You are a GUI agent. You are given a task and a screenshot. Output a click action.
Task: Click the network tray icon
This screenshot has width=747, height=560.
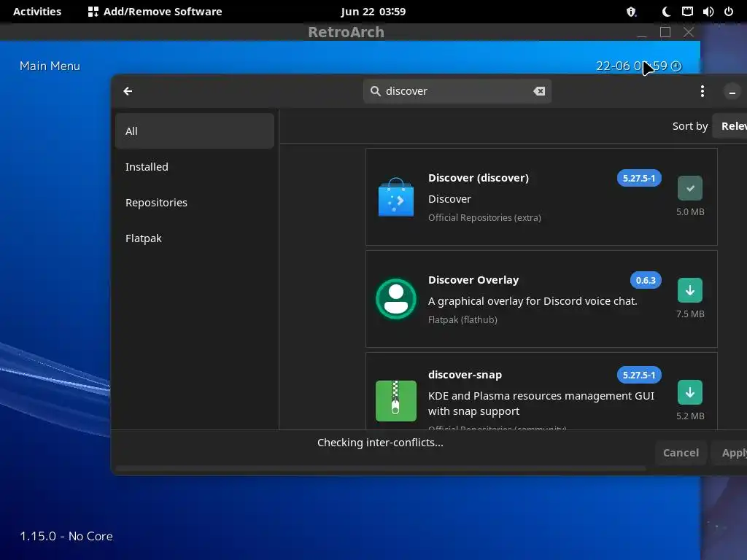click(x=687, y=12)
